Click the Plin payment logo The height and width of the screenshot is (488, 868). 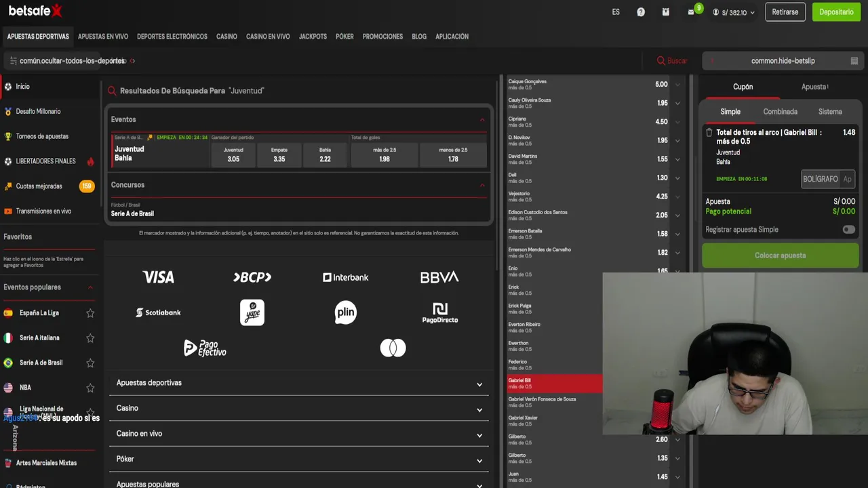pos(346,312)
